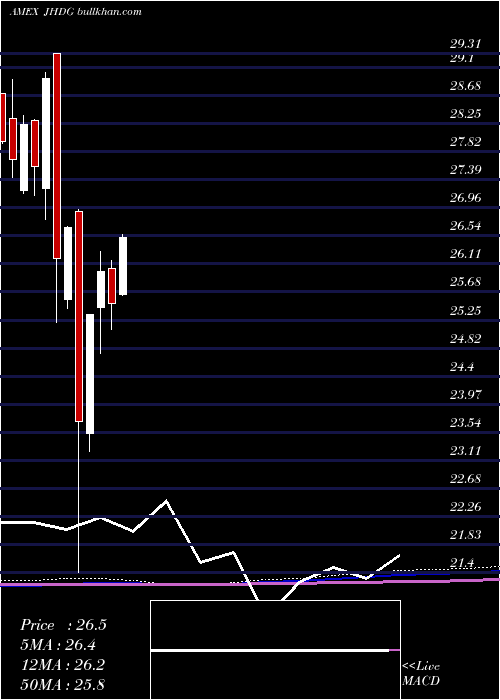
Task: Click the last white candlestick near 26.5
Action: (123, 266)
